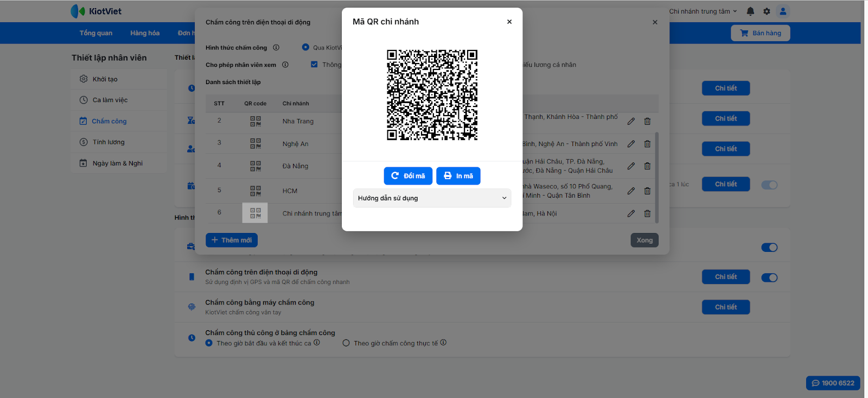Screen dimensions: 868x398
Task: Click the branch list vertical scrollbar
Action: (657, 178)
